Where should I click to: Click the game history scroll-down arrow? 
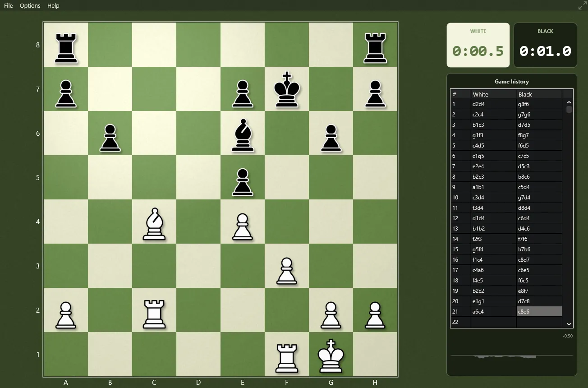(x=569, y=323)
